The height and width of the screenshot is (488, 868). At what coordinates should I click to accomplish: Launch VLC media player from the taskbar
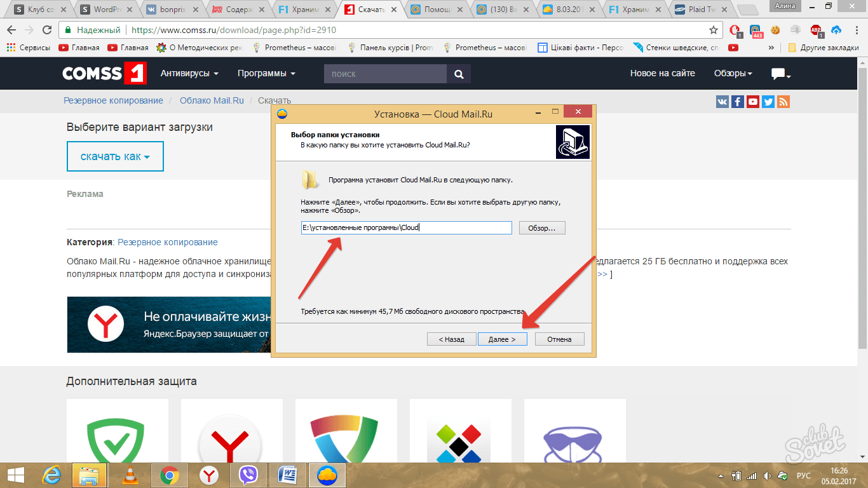pos(130,475)
